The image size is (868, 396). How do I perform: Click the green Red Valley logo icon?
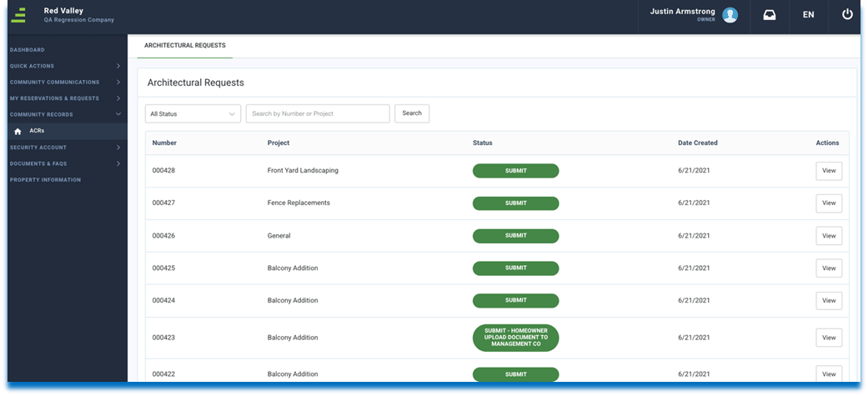tap(18, 15)
